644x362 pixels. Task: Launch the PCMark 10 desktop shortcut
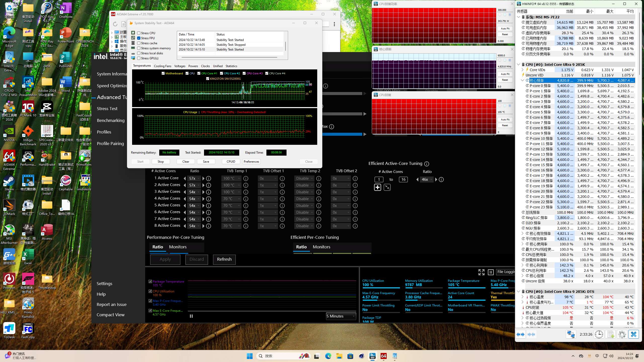(x=28, y=109)
